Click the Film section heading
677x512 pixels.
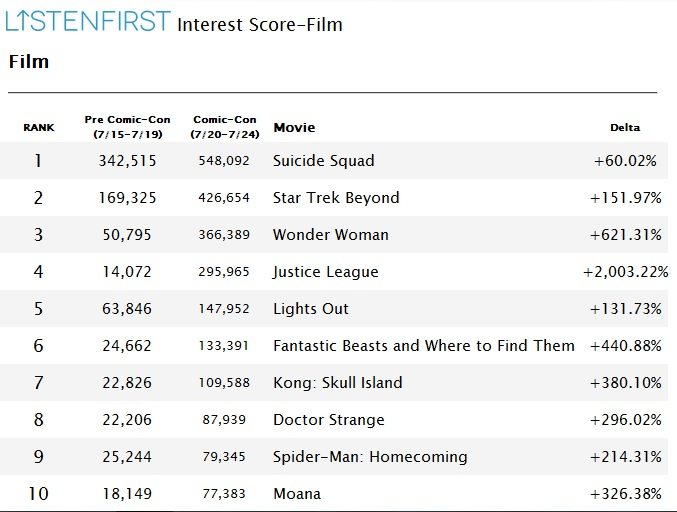click(29, 62)
